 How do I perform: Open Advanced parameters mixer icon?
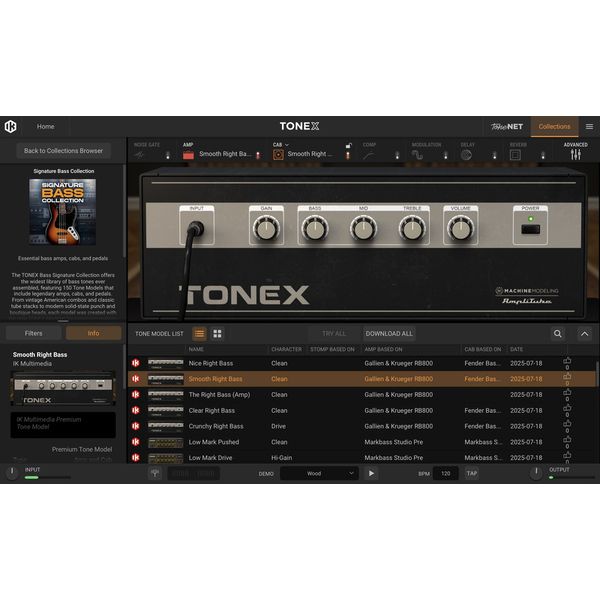click(x=576, y=155)
